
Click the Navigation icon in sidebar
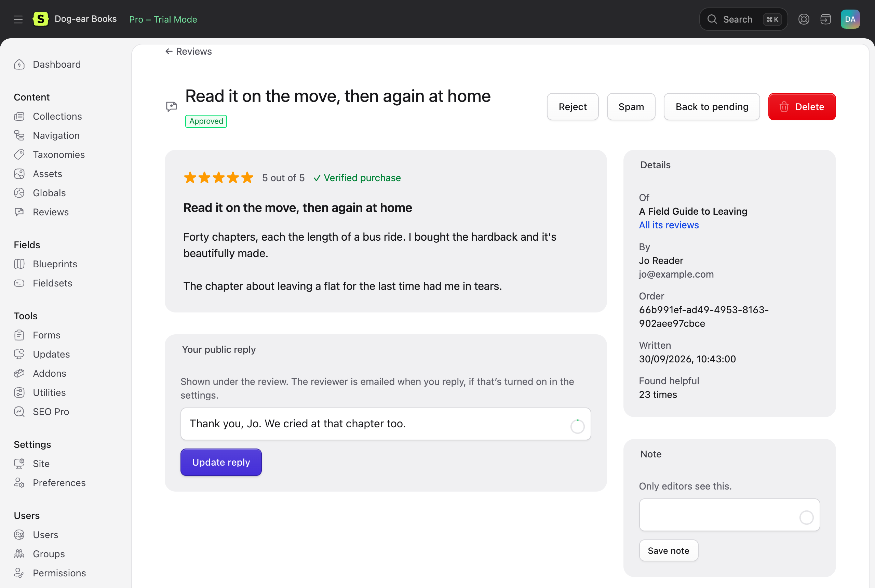click(19, 135)
